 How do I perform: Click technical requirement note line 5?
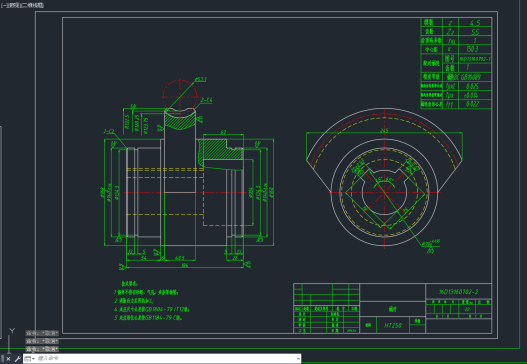click(x=148, y=318)
